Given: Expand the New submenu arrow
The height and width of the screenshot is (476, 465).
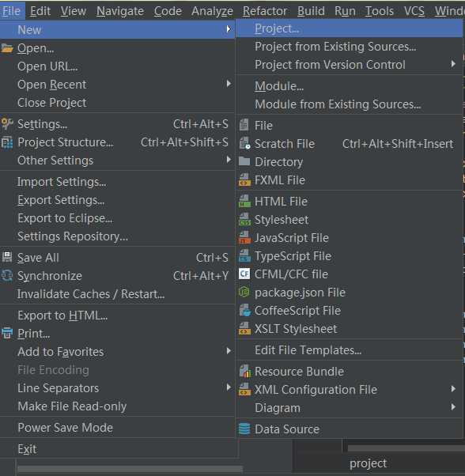Looking at the screenshot, I should coord(229,28).
